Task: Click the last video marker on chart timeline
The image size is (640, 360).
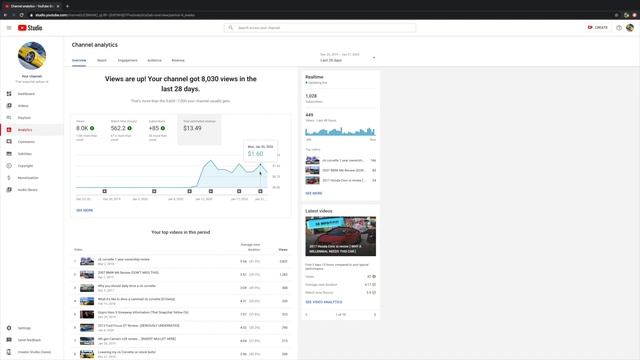Action: click(260, 191)
